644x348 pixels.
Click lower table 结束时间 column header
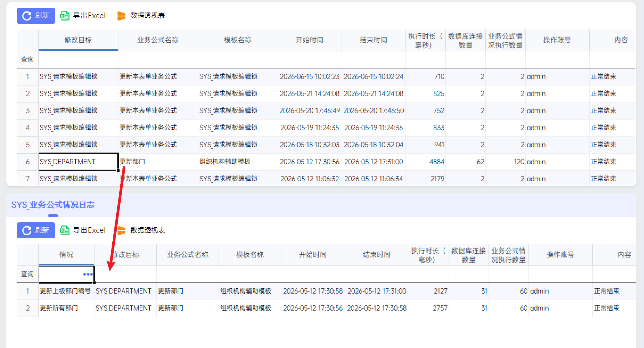(377, 255)
